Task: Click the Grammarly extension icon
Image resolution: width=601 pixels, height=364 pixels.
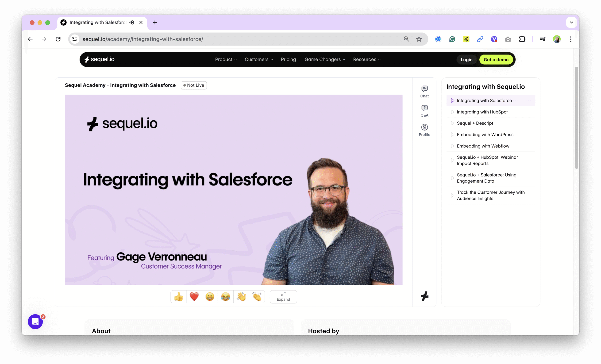Action: pos(452,39)
